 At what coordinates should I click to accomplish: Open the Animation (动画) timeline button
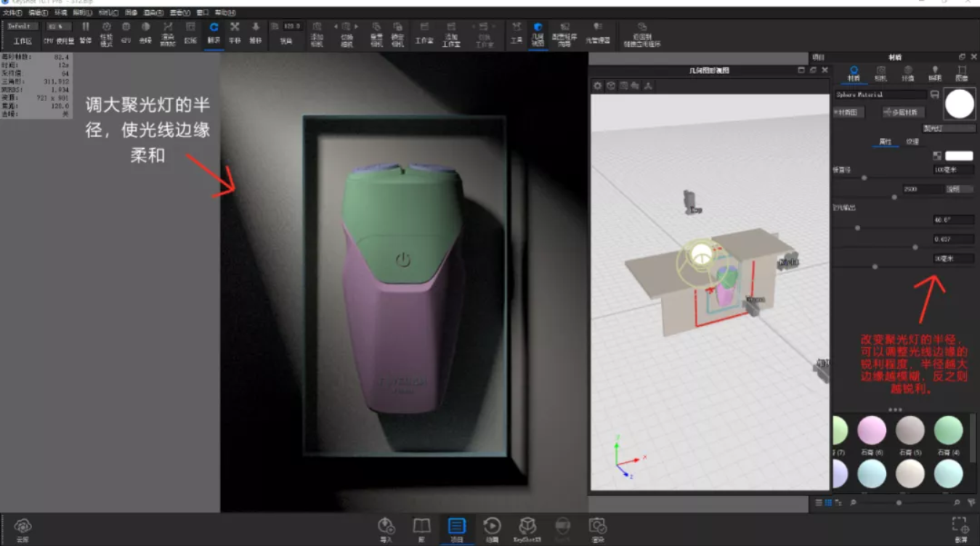(x=492, y=529)
